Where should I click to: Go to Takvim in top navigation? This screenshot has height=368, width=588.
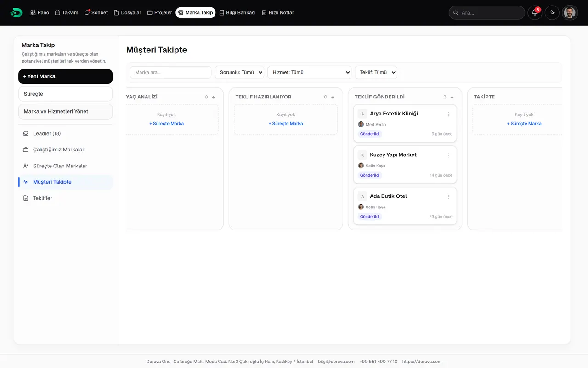67,13
